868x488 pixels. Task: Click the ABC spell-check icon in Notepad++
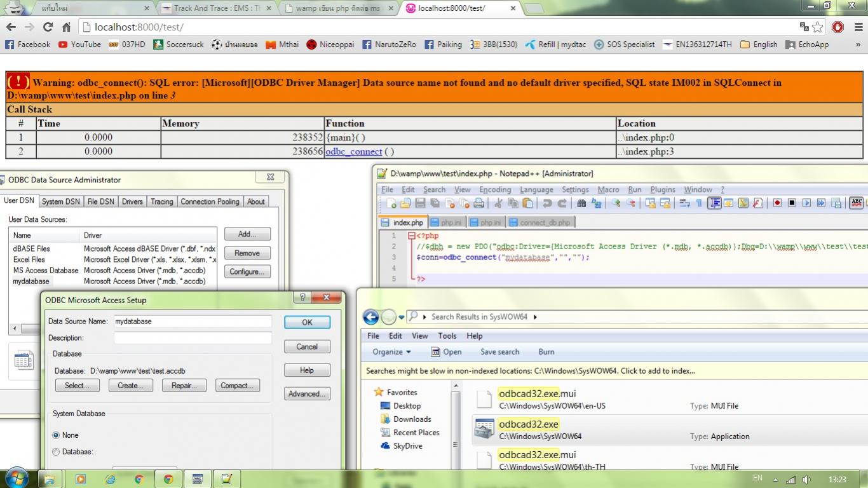857,203
